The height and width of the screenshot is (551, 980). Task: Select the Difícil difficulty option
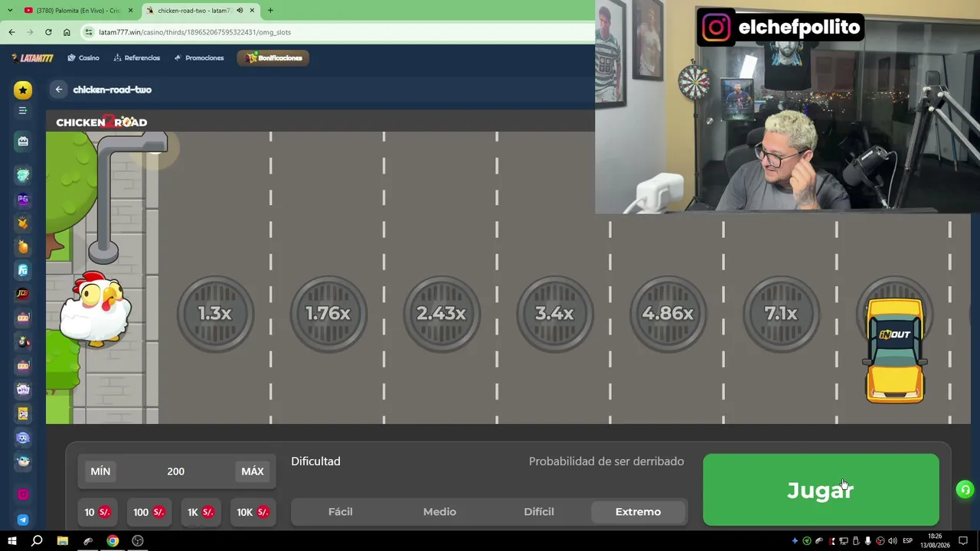[539, 512]
